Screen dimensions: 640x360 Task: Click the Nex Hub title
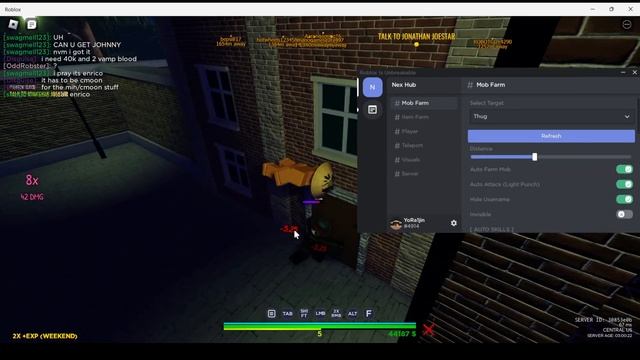404,85
